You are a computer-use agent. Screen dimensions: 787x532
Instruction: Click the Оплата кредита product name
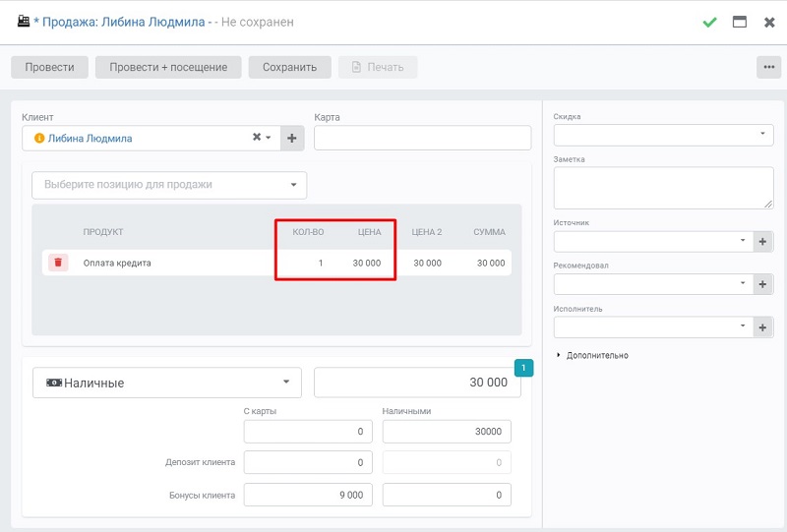tap(117, 263)
